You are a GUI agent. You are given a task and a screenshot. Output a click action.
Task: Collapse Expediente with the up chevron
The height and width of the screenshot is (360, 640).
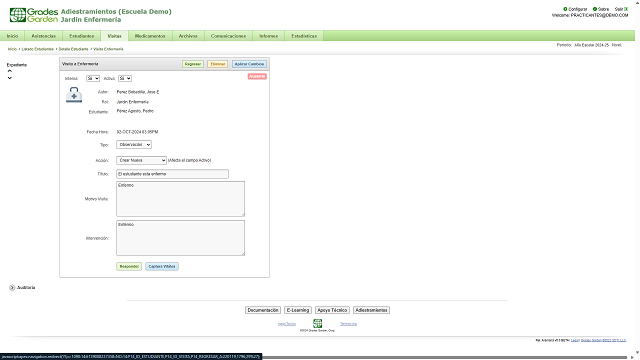[10, 71]
